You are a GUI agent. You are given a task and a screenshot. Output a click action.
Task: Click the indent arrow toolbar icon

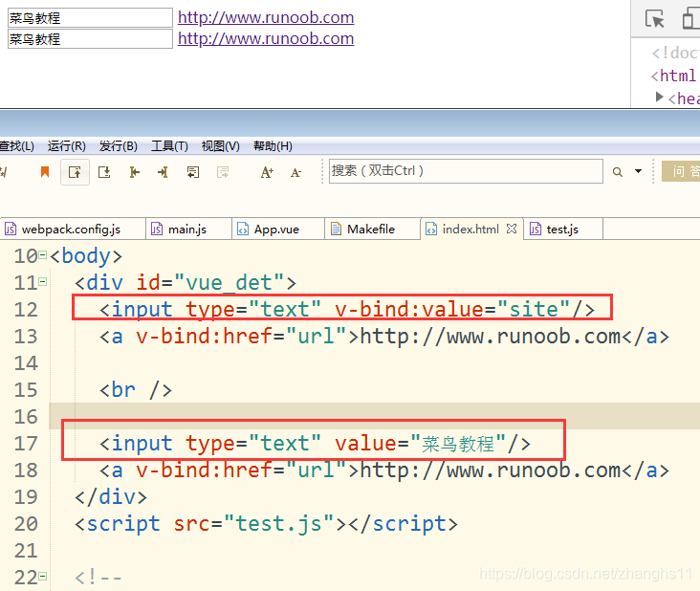click(x=163, y=172)
